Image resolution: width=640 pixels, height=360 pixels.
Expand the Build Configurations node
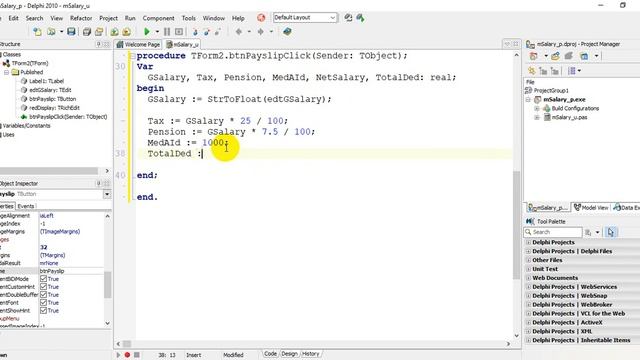tap(537, 109)
